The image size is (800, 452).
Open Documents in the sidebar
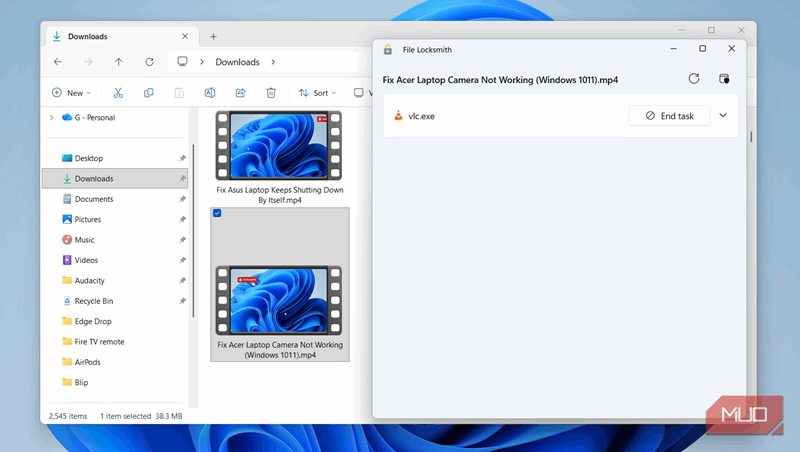(x=94, y=199)
